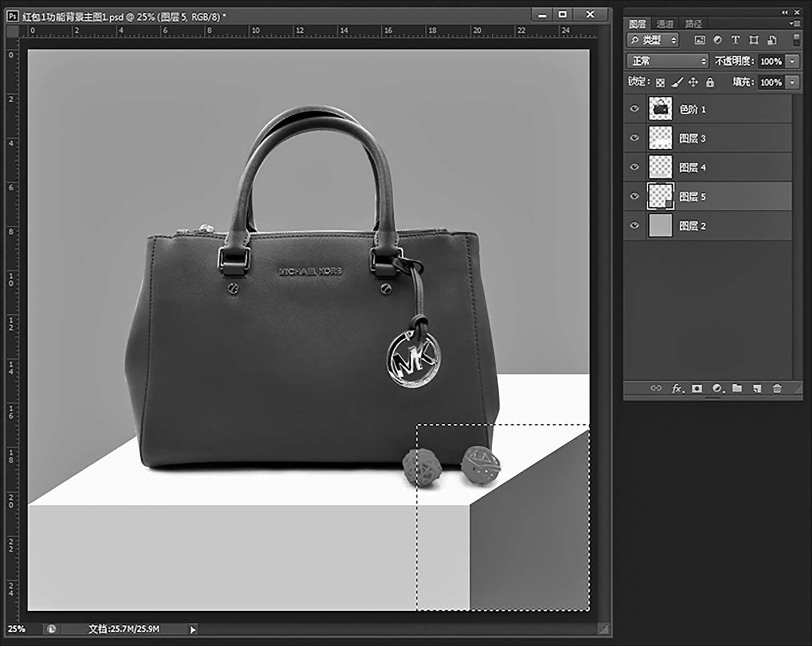This screenshot has height=646, width=812.
Task: Click the 25% zoom level field
Action: 16,629
